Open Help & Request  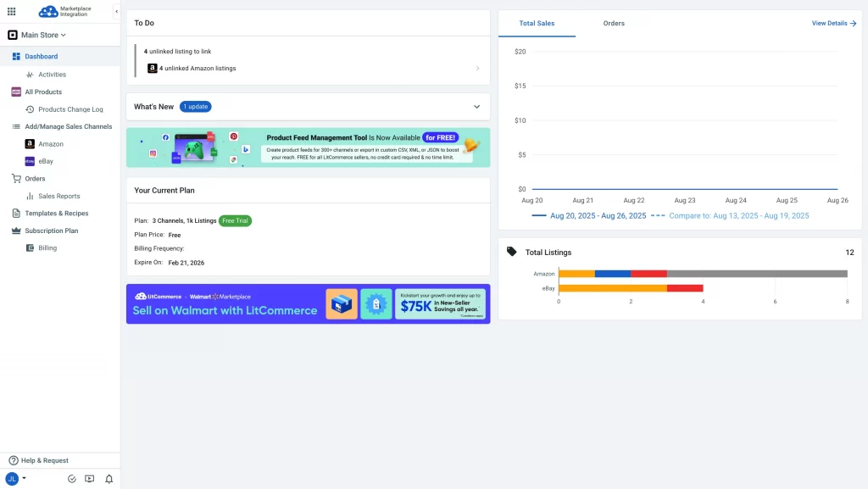pos(45,460)
